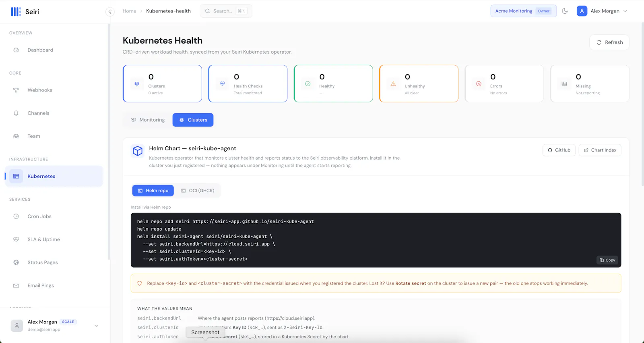Select the Unhealthy stat card

tap(419, 83)
